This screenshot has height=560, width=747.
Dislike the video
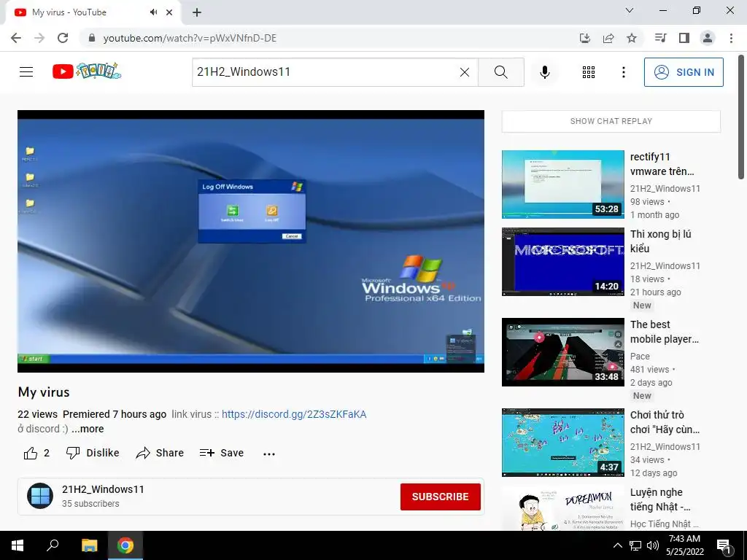pos(93,454)
